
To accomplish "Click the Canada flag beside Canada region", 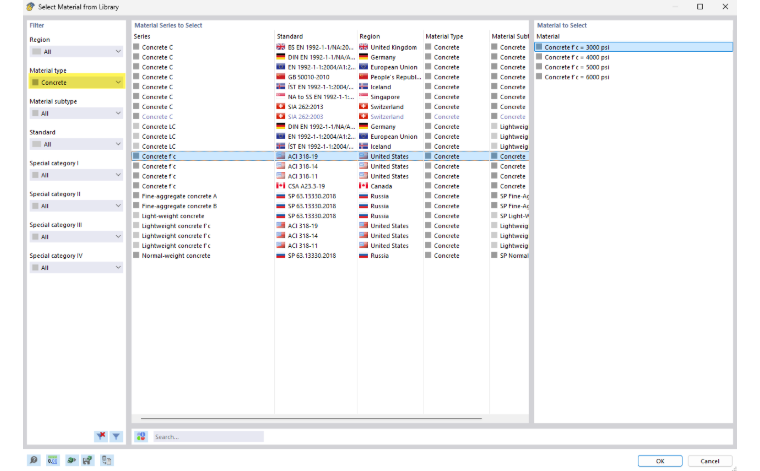I will click(x=364, y=186).
